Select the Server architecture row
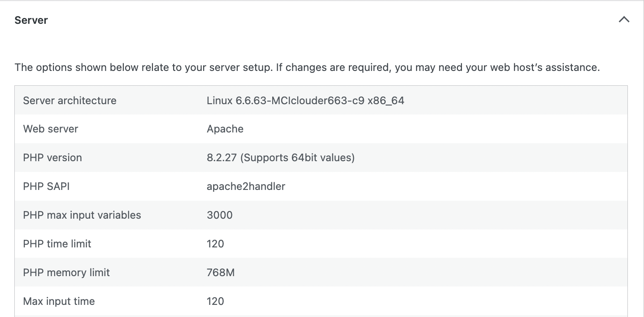644x317 pixels. pos(70,100)
